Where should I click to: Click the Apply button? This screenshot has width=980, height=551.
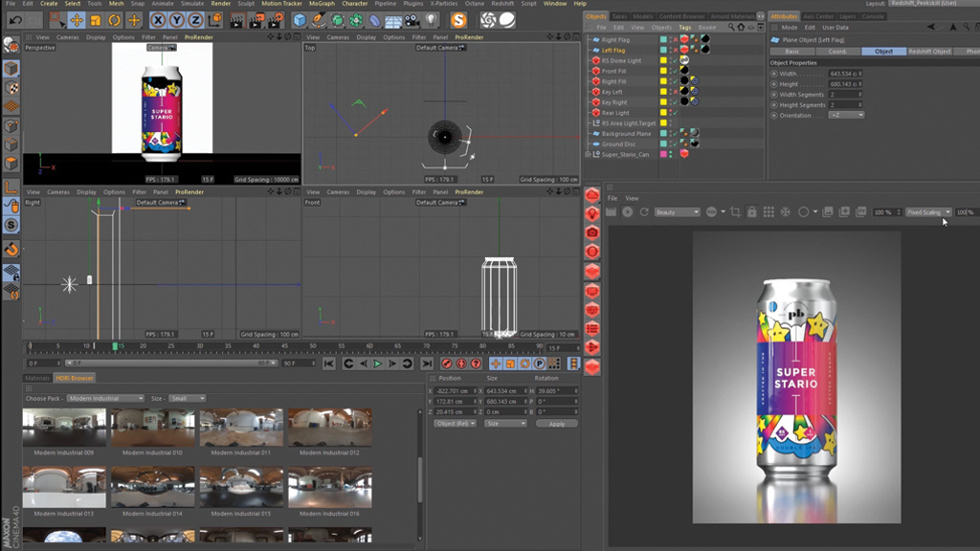(x=556, y=424)
